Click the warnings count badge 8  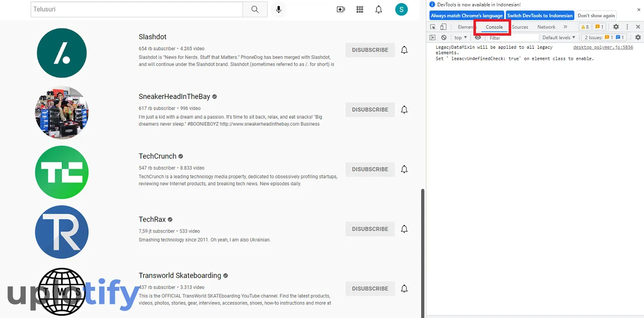pyautogui.click(x=585, y=27)
